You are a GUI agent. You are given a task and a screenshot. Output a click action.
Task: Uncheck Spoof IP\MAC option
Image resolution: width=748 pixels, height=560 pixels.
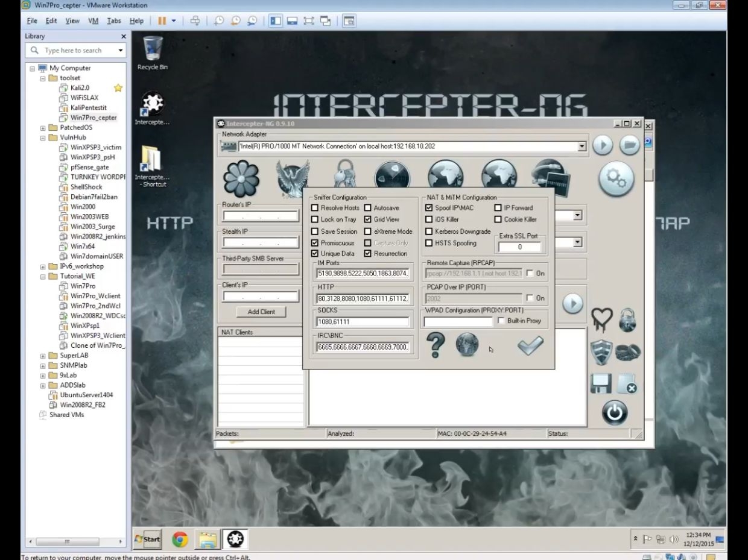429,208
